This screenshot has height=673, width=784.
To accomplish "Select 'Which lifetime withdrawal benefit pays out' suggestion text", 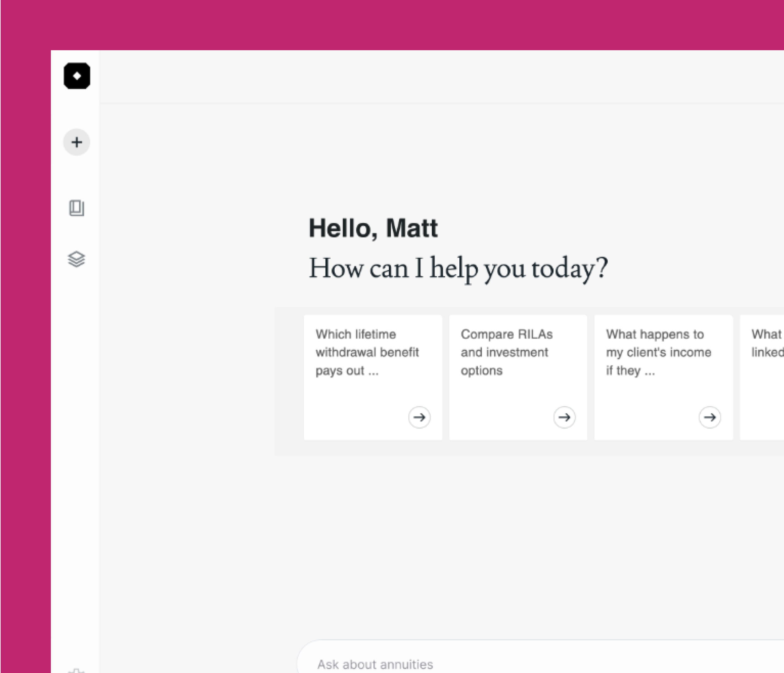I will [367, 352].
